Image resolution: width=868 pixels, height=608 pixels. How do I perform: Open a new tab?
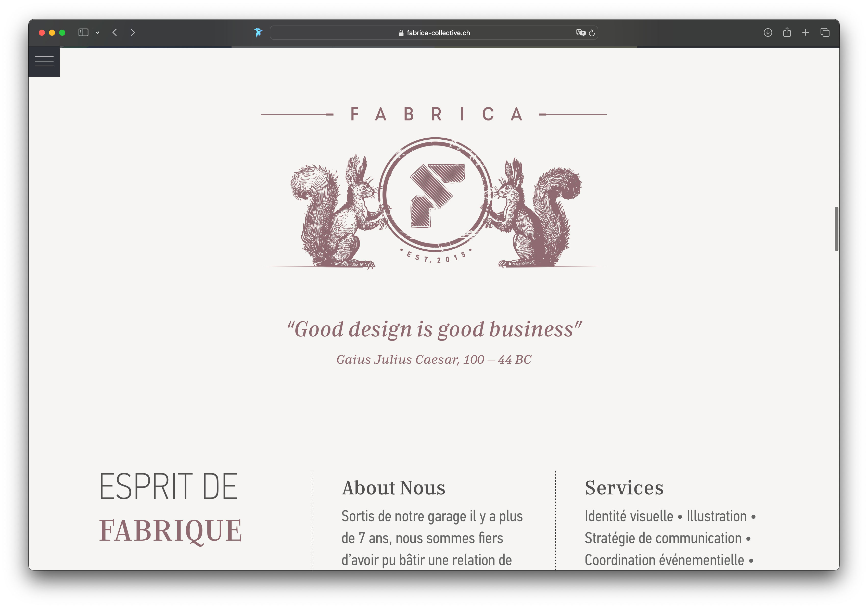[x=806, y=32]
